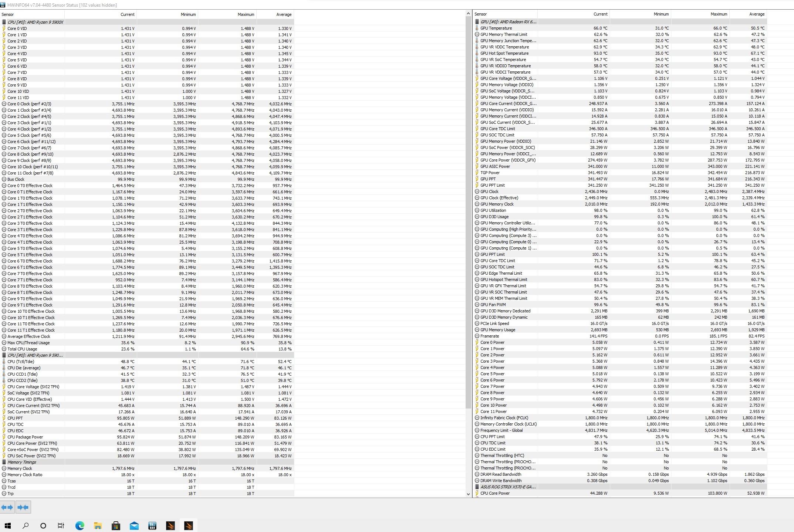This screenshot has height=532, width=794.
Task: Click right panel Current column header
Action: click(x=574, y=14)
